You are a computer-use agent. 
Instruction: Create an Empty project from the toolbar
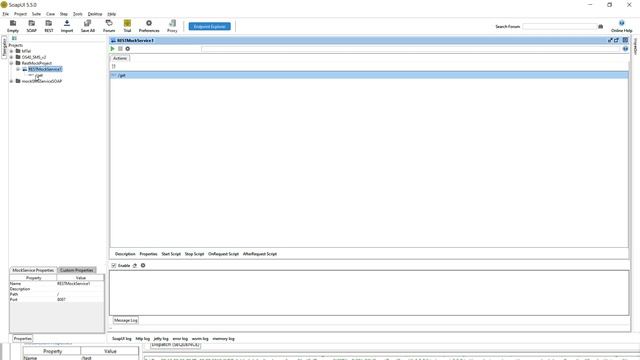(13, 26)
